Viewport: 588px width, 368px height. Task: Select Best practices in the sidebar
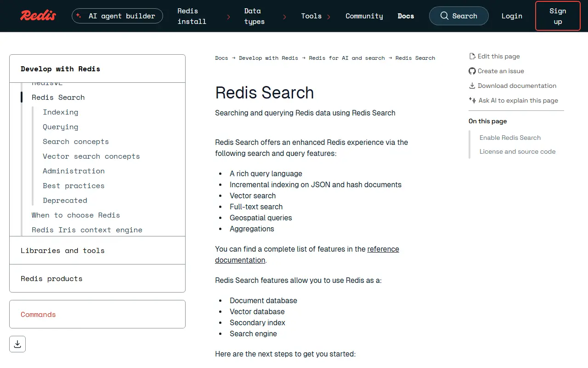pyautogui.click(x=73, y=186)
